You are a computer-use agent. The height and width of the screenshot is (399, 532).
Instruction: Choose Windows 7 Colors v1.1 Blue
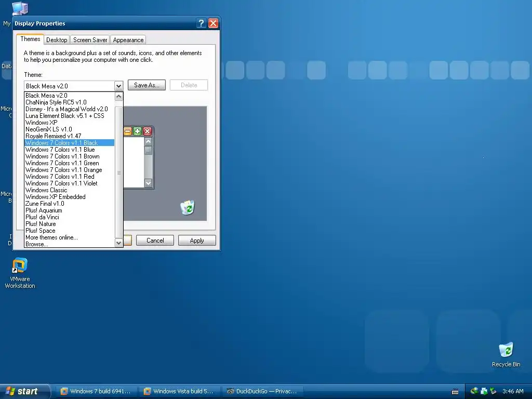click(x=69, y=150)
